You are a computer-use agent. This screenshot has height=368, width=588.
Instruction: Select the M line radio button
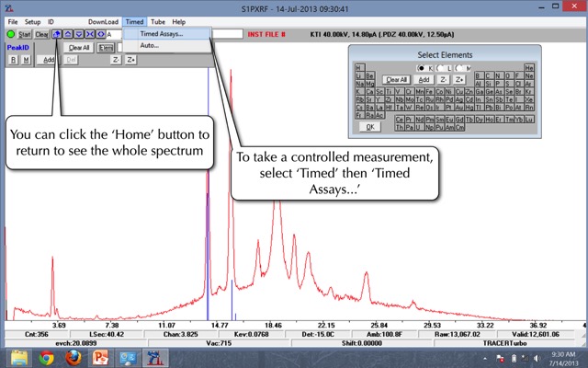(x=460, y=68)
